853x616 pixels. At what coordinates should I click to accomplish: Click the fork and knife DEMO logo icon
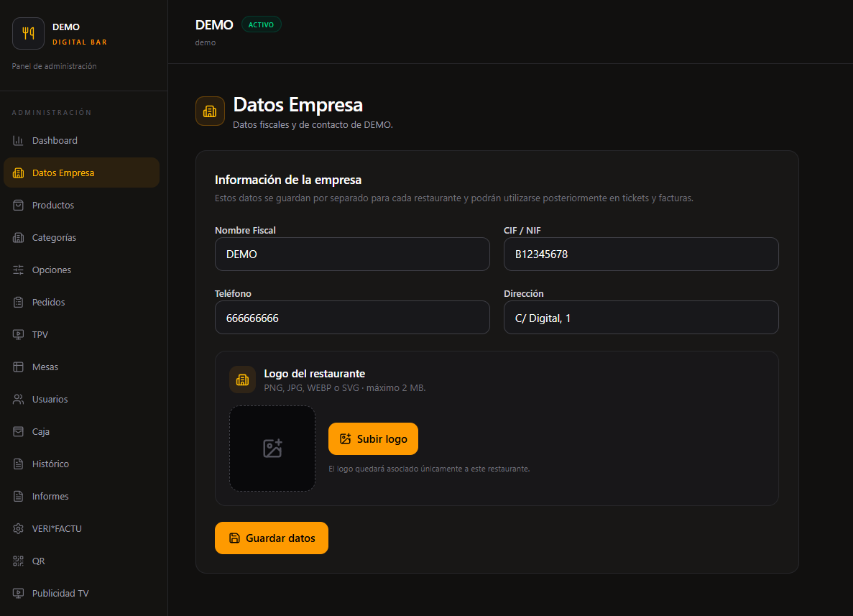[28, 33]
